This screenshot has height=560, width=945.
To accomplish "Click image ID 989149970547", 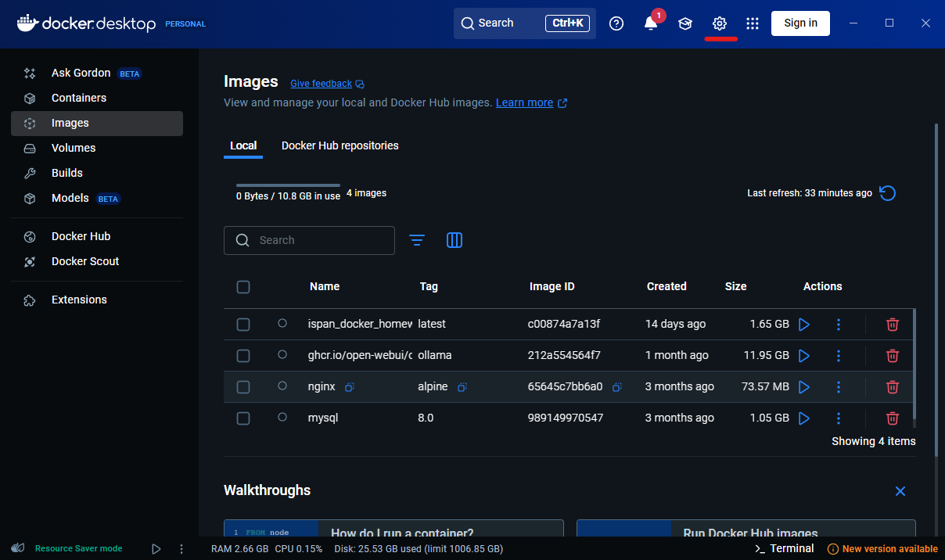I will (x=566, y=418).
